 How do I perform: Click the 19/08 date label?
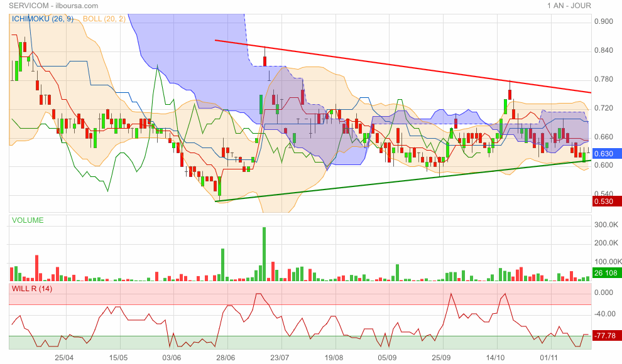pyautogui.click(x=334, y=358)
